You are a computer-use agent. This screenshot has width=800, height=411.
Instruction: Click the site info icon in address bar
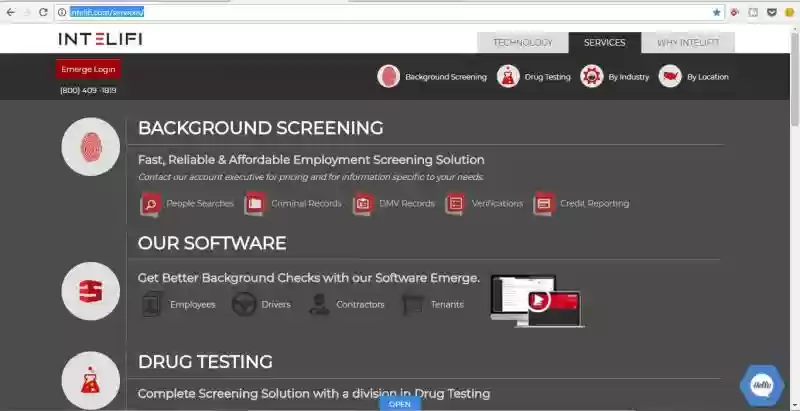tap(62, 12)
